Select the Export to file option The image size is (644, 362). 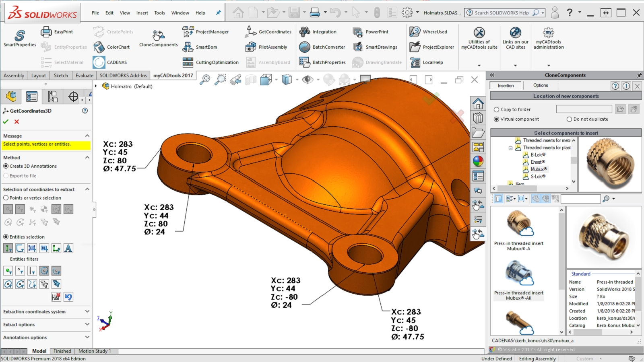(6, 176)
